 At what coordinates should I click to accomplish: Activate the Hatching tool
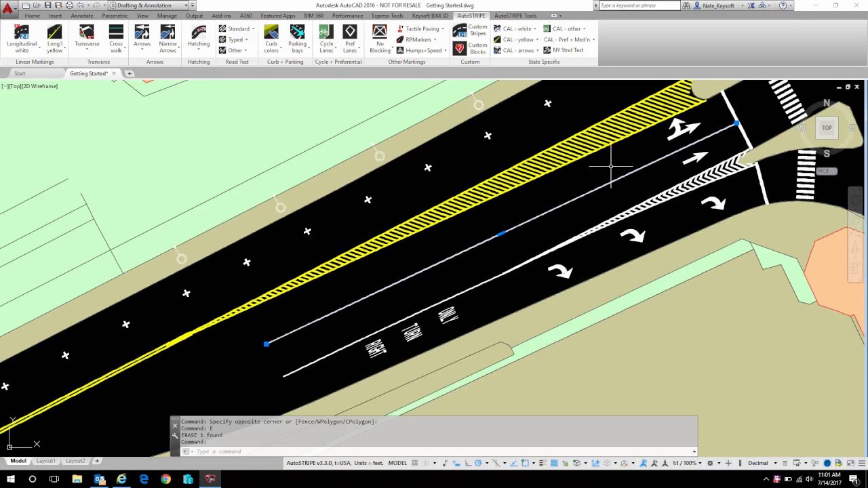click(199, 36)
